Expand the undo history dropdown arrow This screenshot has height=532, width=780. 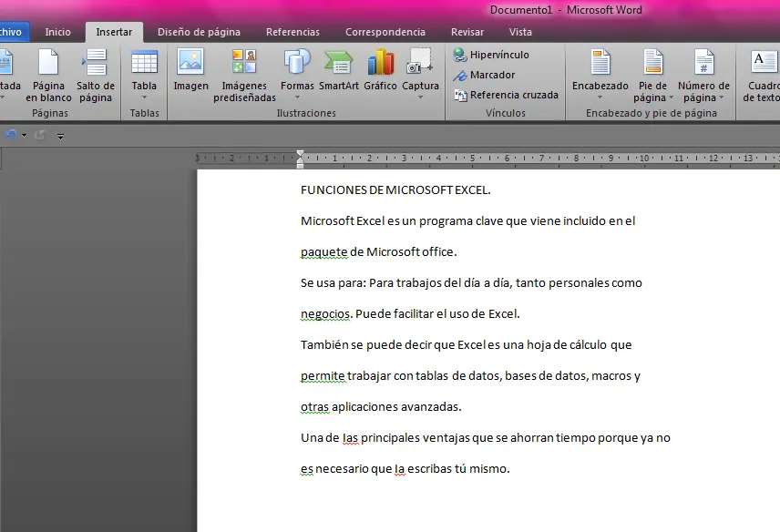[x=24, y=135]
